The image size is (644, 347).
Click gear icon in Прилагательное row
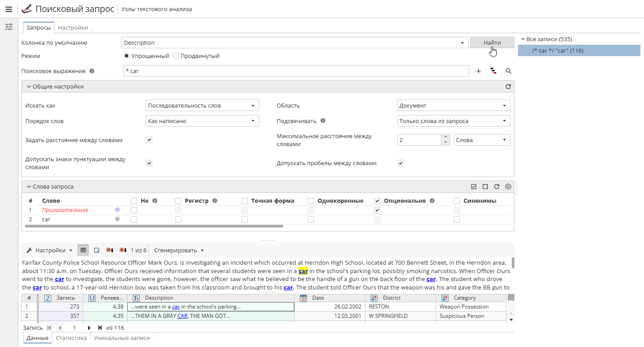pyautogui.click(x=117, y=210)
